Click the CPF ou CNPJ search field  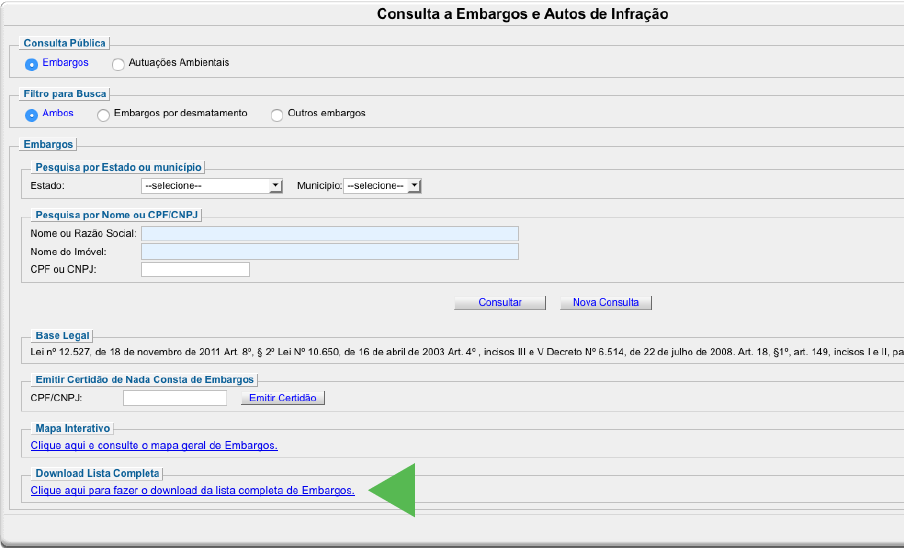(x=195, y=269)
